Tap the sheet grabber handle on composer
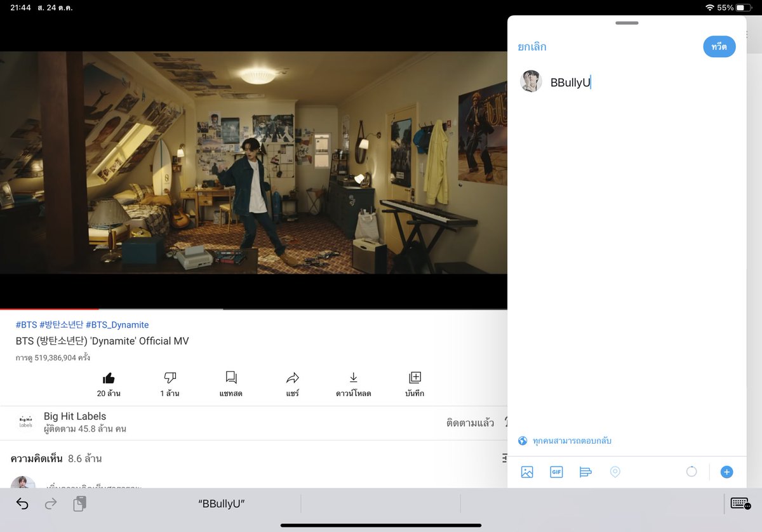Image resolution: width=762 pixels, height=532 pixels. 627,23
